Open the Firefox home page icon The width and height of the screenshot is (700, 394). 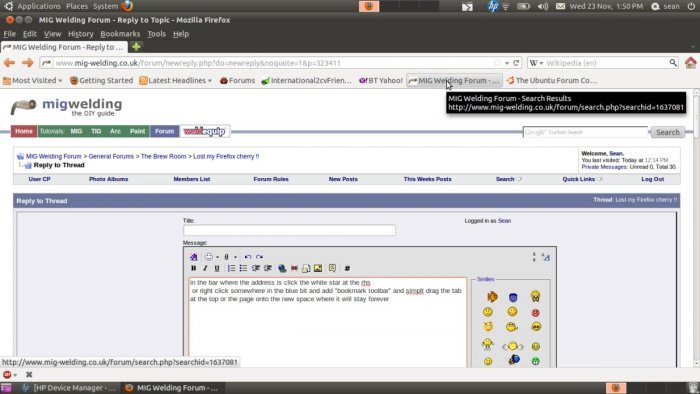[x=690, y=63]
